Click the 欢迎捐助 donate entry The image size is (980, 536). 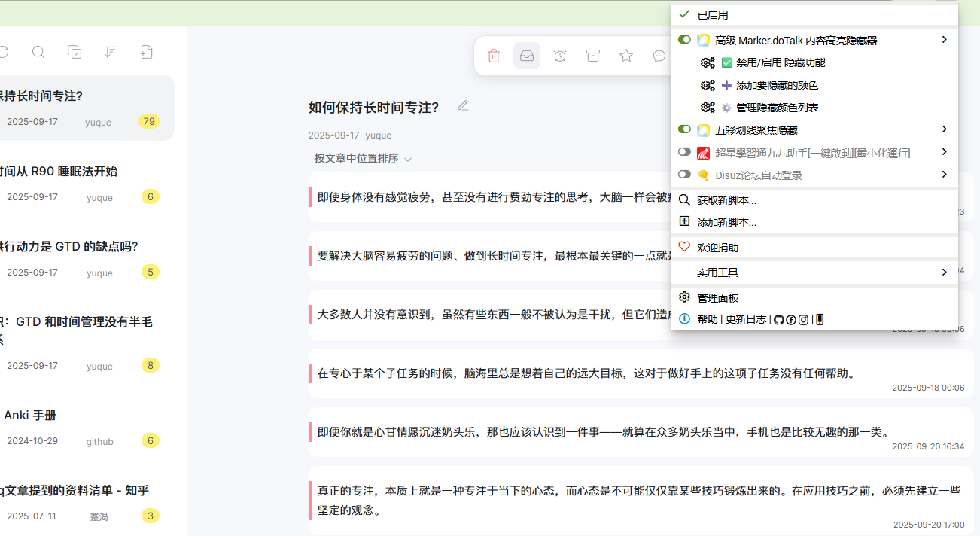point(718,248)
